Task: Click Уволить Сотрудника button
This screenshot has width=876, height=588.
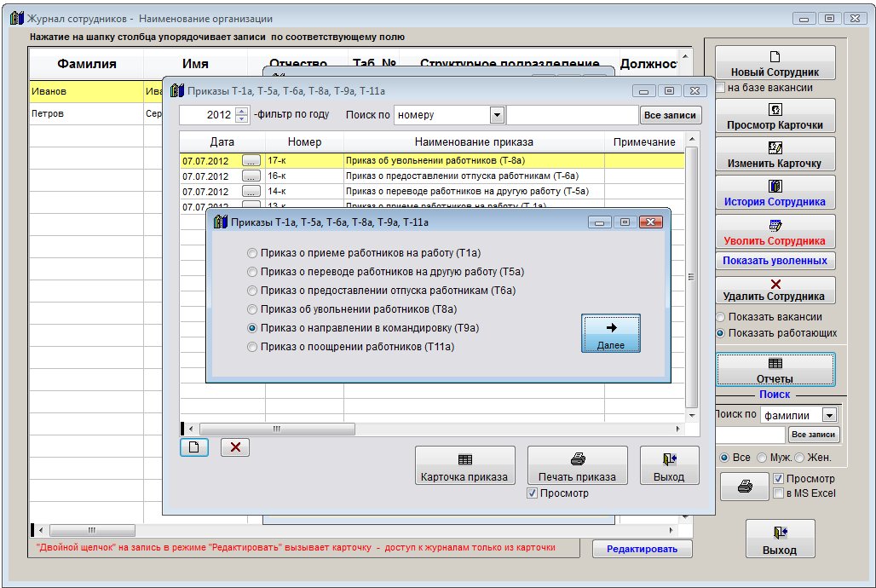Action: (x=775, y=232)
